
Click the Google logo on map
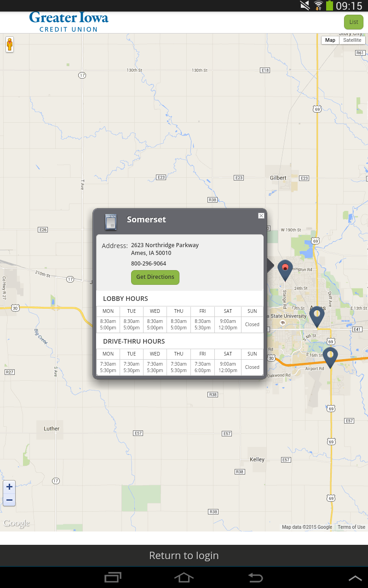point(17,523)
